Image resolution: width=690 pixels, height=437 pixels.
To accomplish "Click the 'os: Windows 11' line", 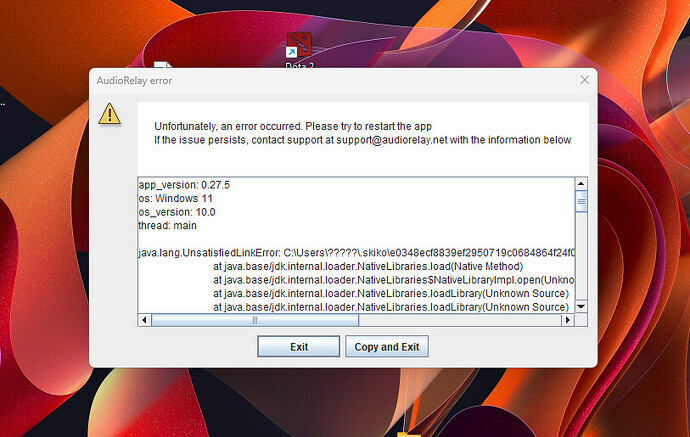I will (x=175, y=198).
